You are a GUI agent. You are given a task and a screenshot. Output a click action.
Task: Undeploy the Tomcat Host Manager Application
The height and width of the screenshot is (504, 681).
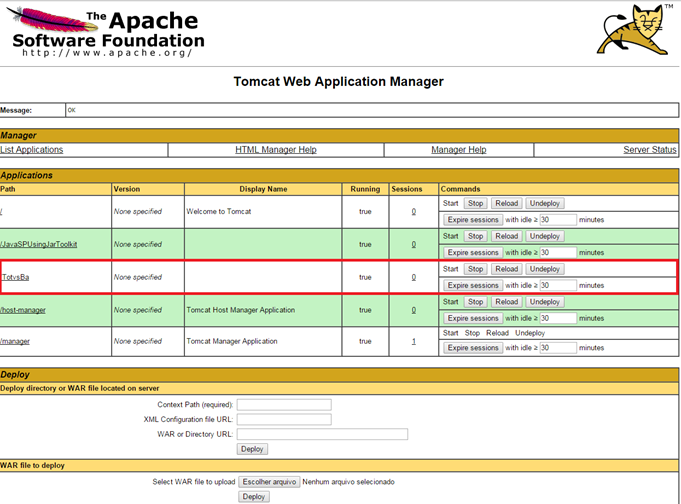point(545,302)
